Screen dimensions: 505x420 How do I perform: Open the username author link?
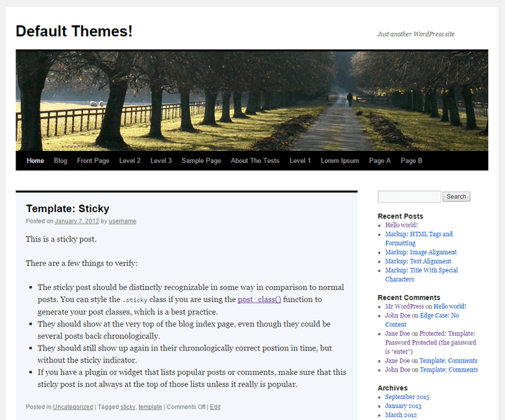click(x=122, y=221)
